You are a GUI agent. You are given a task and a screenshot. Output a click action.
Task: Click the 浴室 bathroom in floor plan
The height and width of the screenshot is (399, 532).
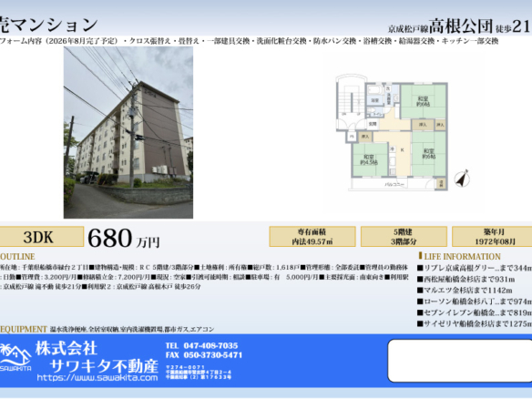[x=374, y=96]
